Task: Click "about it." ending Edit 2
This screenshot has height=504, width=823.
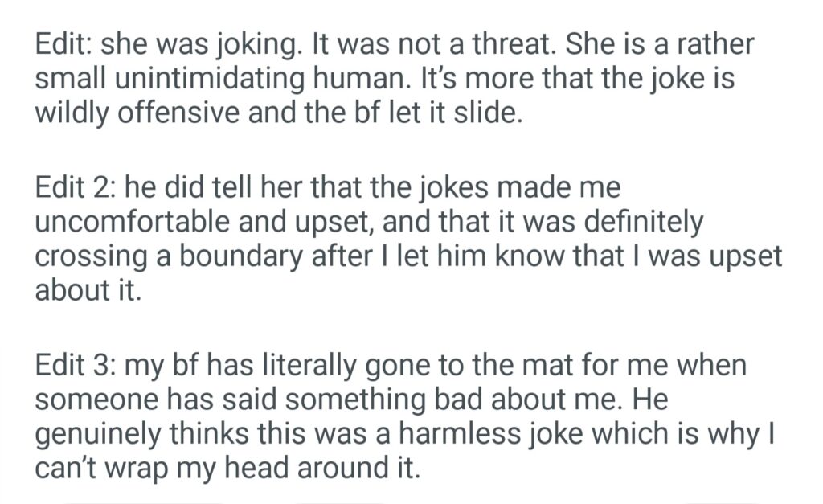Action: pyautogui.click(x=88, y=290)
